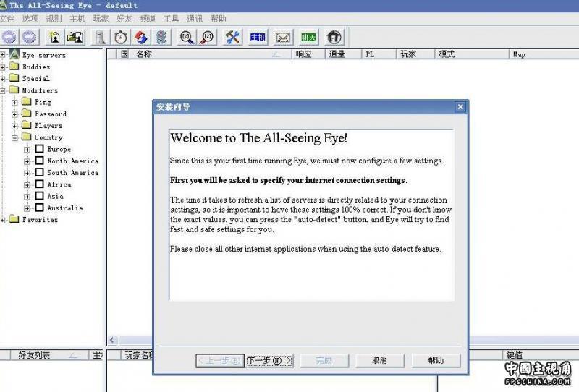Image resolution: width=579 pixels, height=392 pixels.
Task: Open the 好友 menu
Action: point(124,19)
